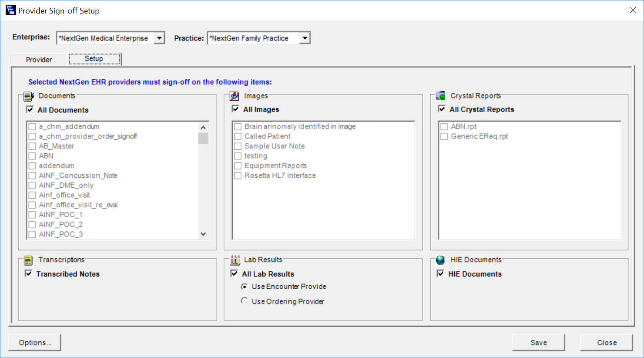Open the Enterprise dropdown
This screenshot has width=644, height=358.
tap(160, 38)
